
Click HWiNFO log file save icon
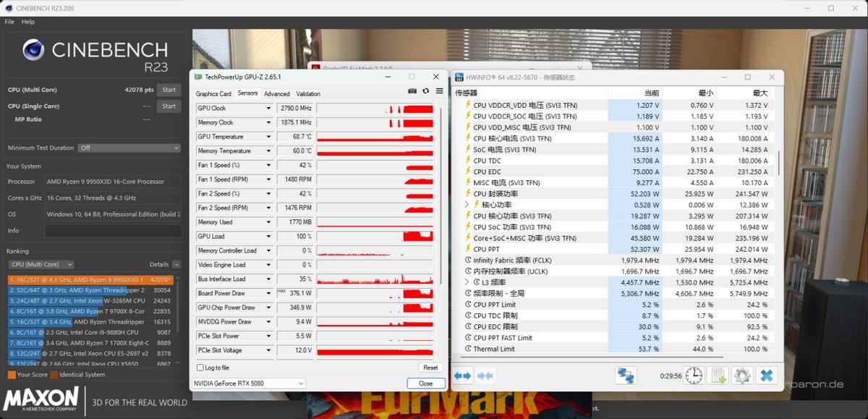[x=718, y=376]
